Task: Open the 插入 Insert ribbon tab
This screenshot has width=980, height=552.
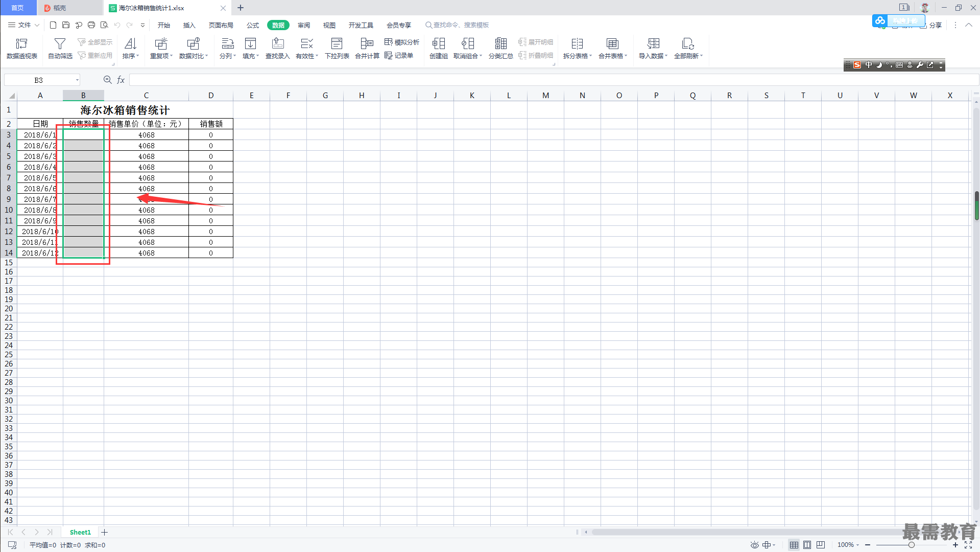Action: pos(189,25)
